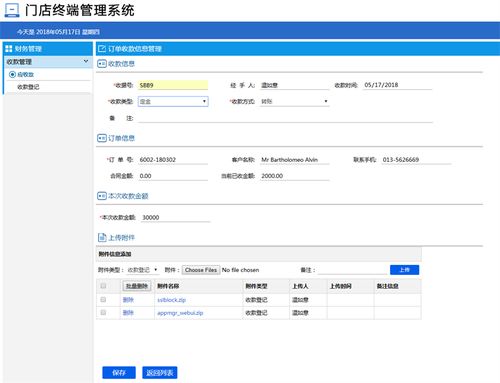Click the 保存 button

click(119, 372)
